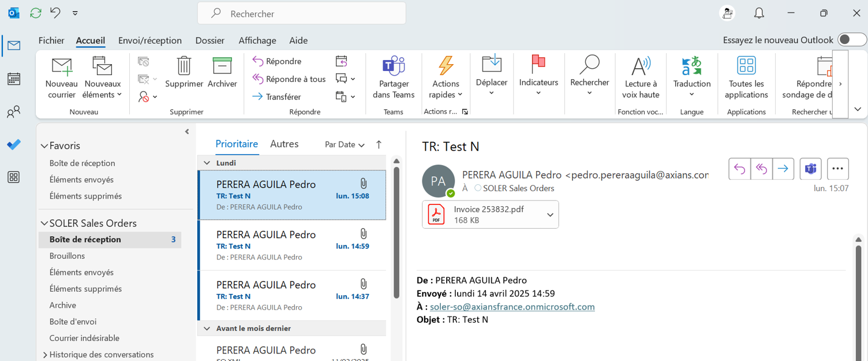Click the Transférer arrow in the ribbon
Viewport: 868px width, 361px height.
[x=258, y=97]
